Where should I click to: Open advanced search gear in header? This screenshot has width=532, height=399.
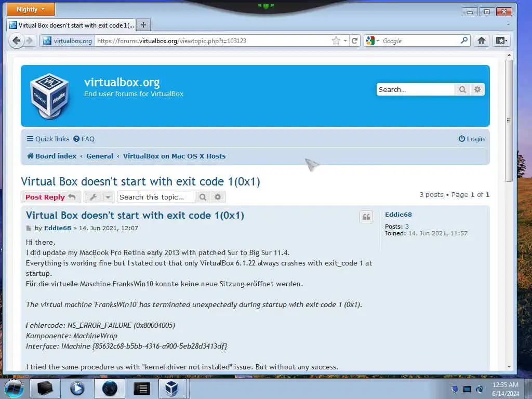pyautogui.click(x=477, y=89)
